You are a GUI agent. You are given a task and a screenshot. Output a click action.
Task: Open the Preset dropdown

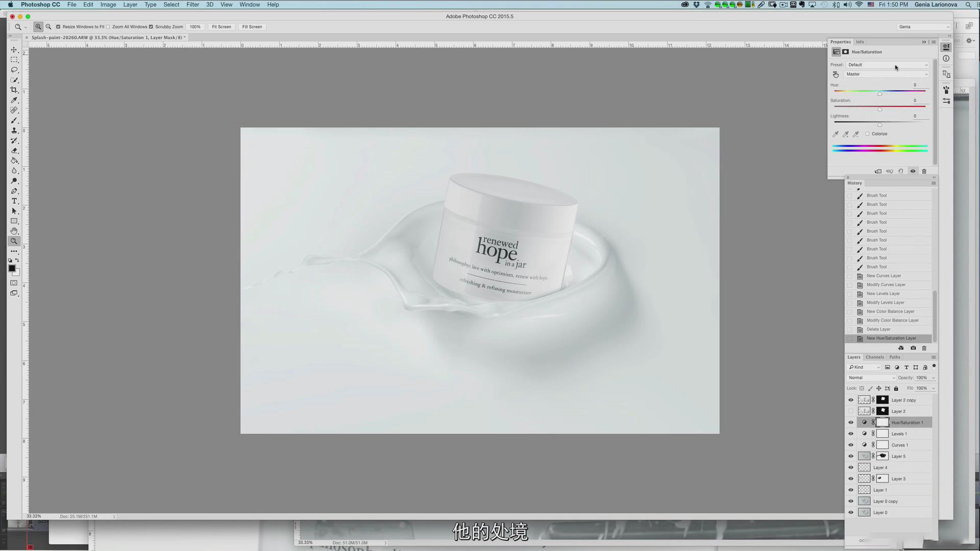[887, 65]
